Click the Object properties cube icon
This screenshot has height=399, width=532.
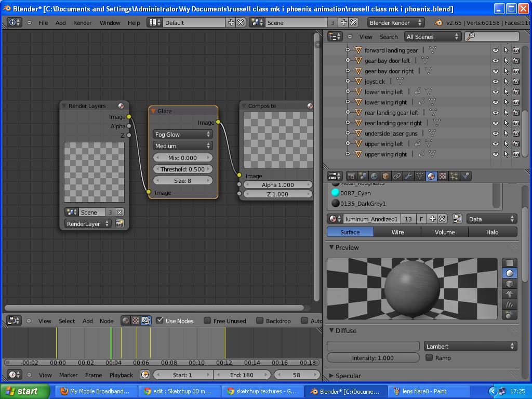pos(385,176)
